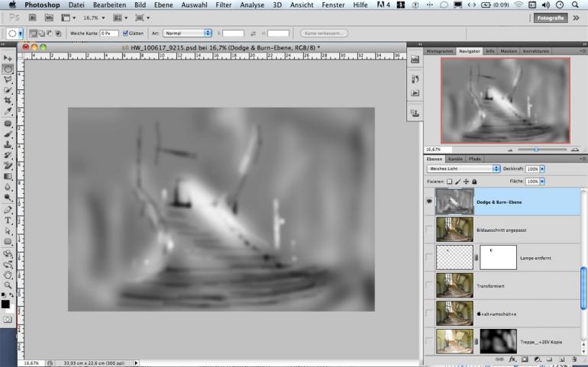The image size is (588, 367).
Task: Select the Fotografie workspace button
Action: pos(551,18)
